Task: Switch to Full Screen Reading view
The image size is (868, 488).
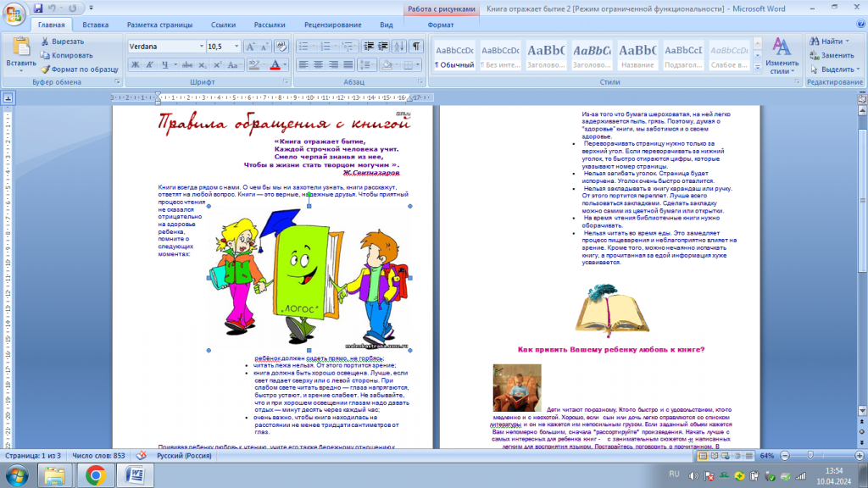Action: 714,456
